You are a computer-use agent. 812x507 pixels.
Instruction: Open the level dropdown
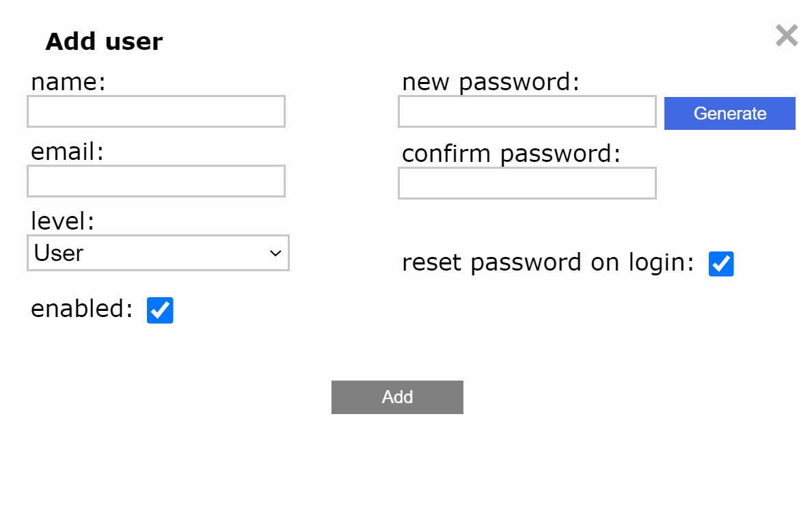[x=158, y=253]
